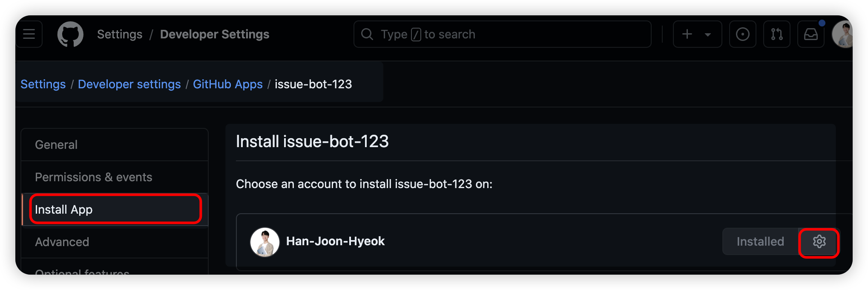Click Settings in the top header bar
This screenshot has width=868, height=290.
coord(120,34)
